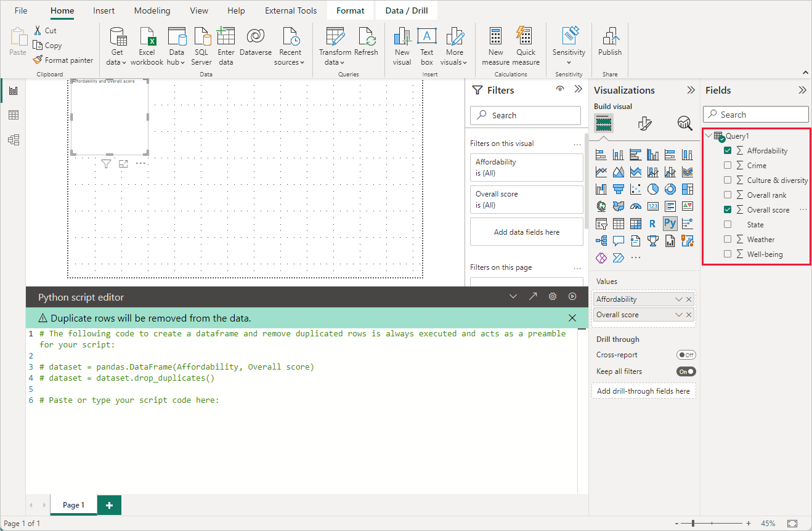Viewport: 812px width, 531px height.
Task: Open the External Tools menu
Action: coord(290,10)
